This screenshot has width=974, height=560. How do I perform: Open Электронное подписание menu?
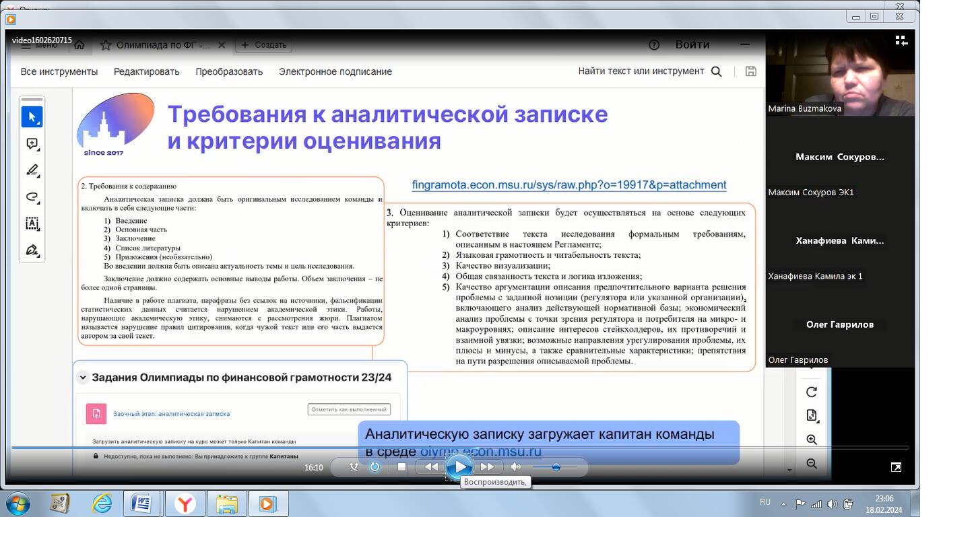point(335,71)
